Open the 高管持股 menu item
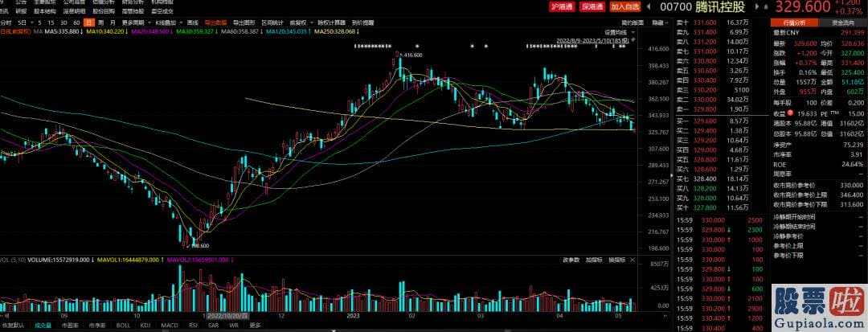The height and width of the screenshot is (332, 868). coord(133,10)
